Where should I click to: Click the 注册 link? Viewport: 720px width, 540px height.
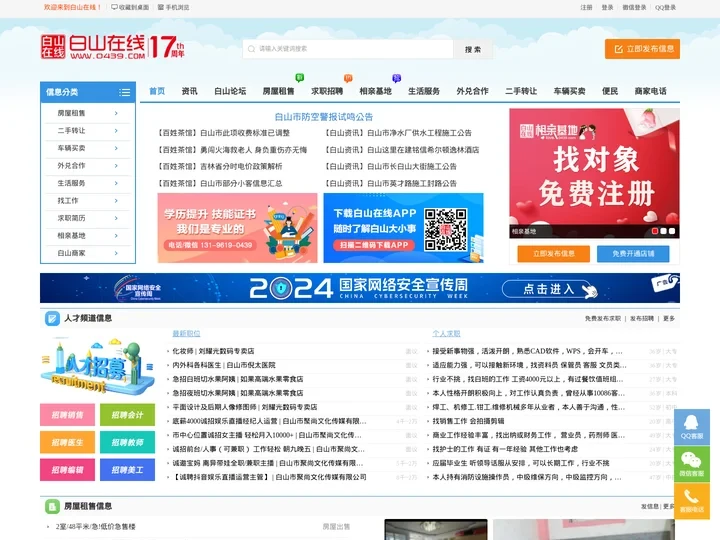click(x=586, y=7)
